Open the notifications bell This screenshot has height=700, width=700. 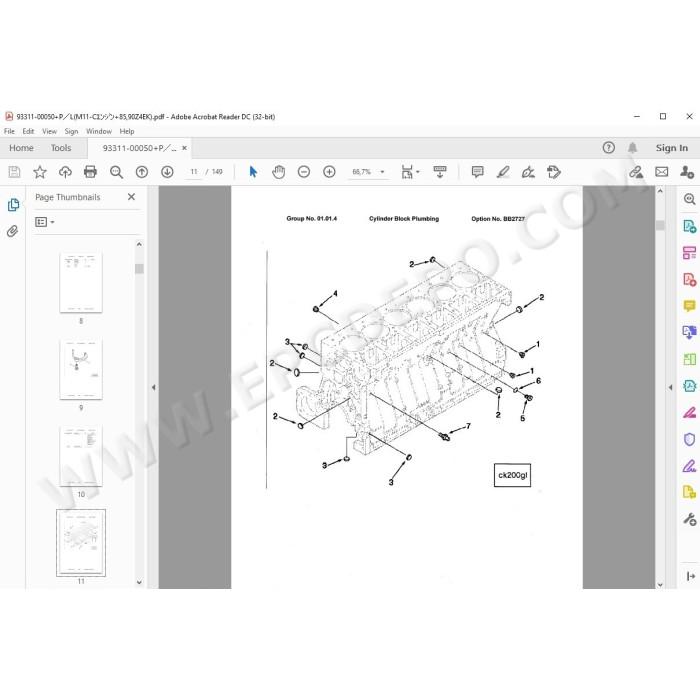pyautogui.click(x=633, y=148)
